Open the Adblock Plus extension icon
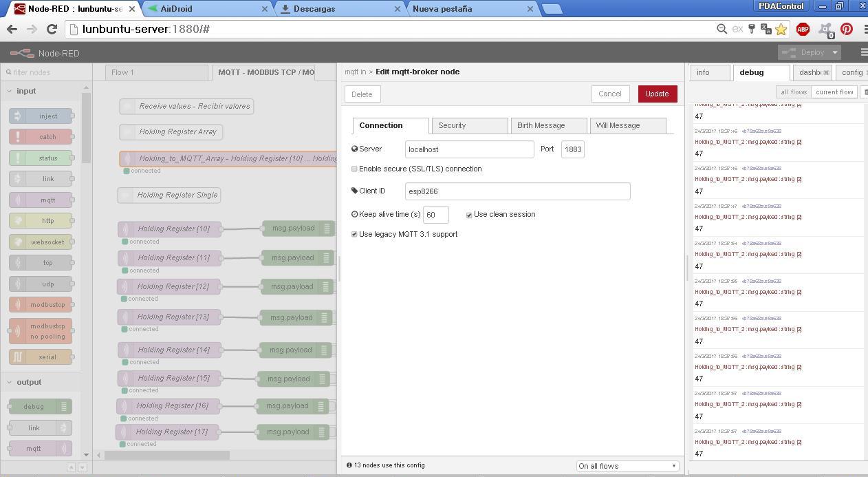This screenshot has height=477, width=868. pyautogui.click(x=803, y=29)
